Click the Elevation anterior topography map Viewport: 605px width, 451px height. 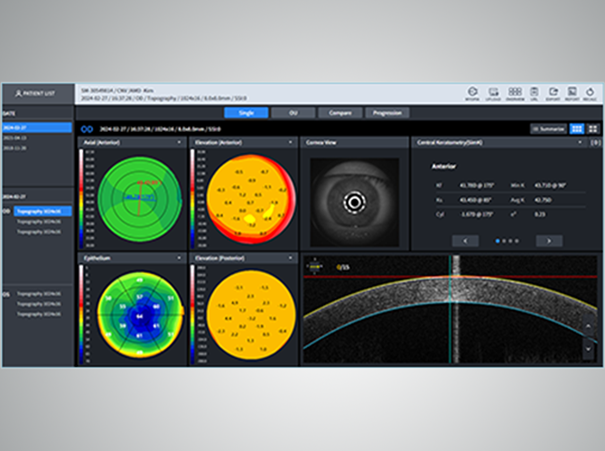(x=251, y=199)
